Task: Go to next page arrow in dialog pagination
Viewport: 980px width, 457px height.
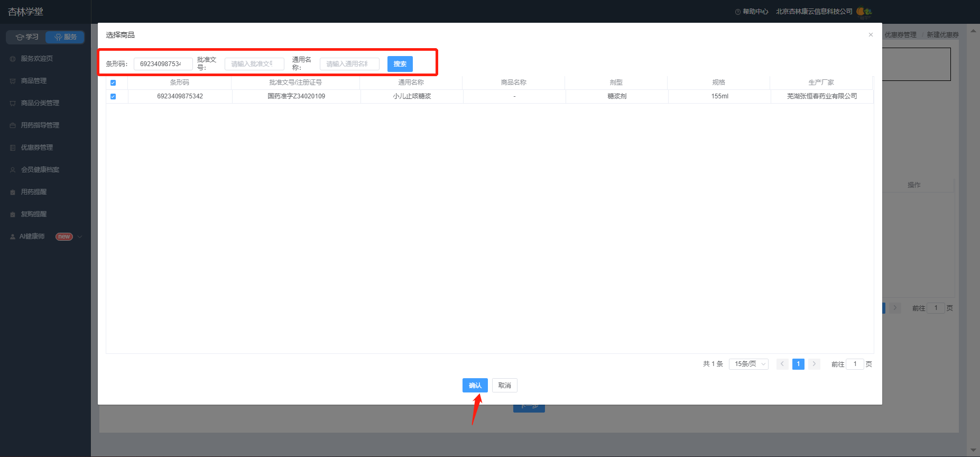Action: point(814,364)
